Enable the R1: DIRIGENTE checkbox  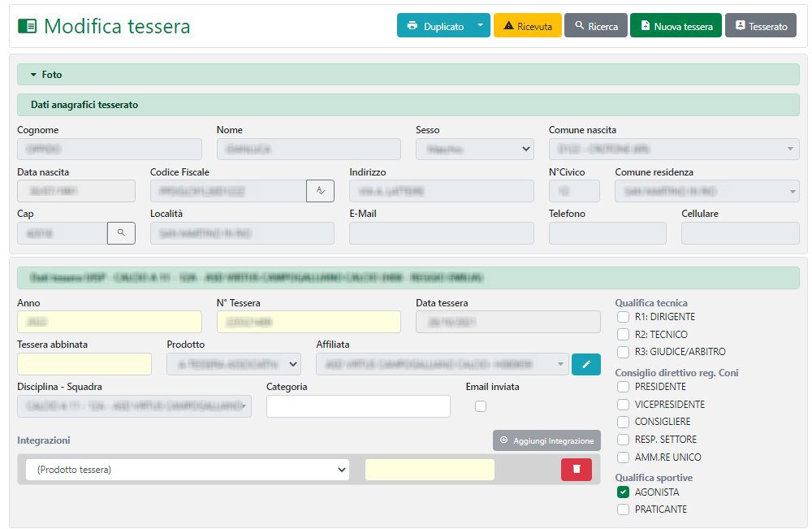[x=623, y=317]
